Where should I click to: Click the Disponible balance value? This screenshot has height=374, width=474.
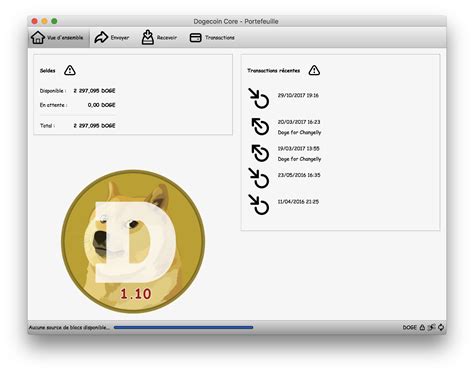click(x=94, y=91)
